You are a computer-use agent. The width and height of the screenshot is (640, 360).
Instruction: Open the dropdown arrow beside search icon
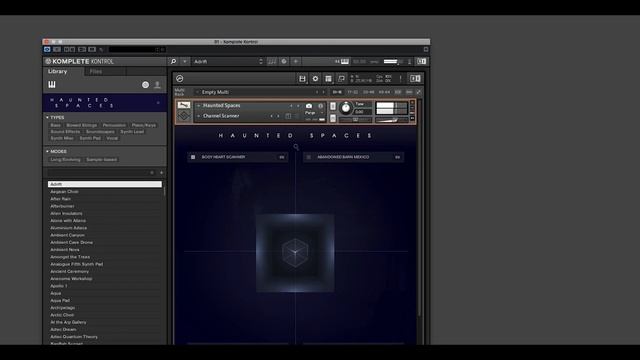coord(184,62)
